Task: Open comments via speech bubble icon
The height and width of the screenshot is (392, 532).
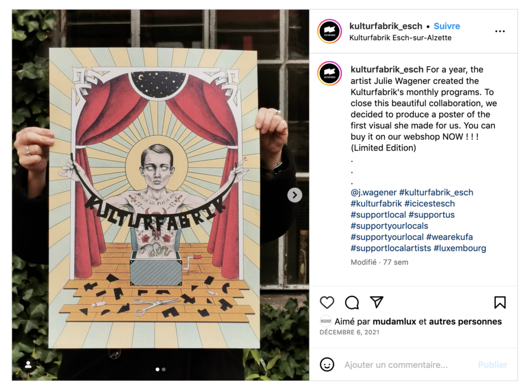Action: [x=352, y=302]
